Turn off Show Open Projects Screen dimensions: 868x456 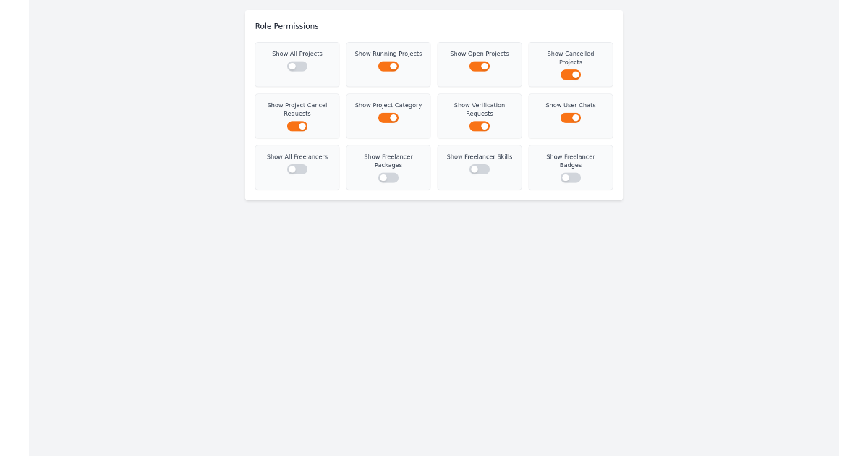[x=480, y=66]
